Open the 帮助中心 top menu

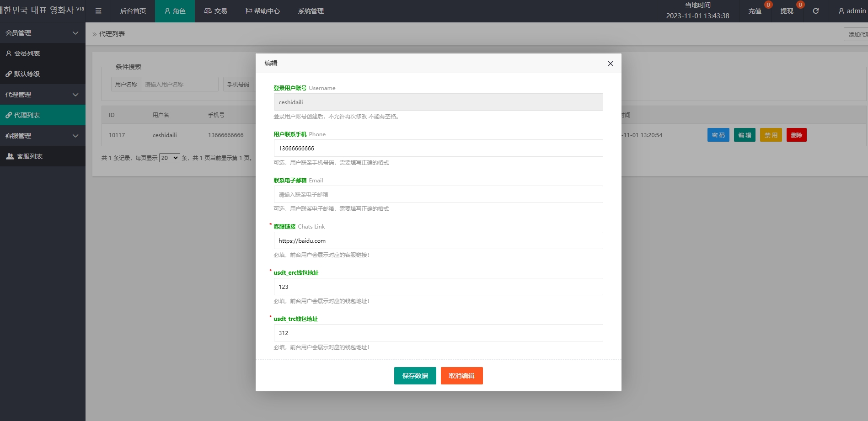[263, 11]
